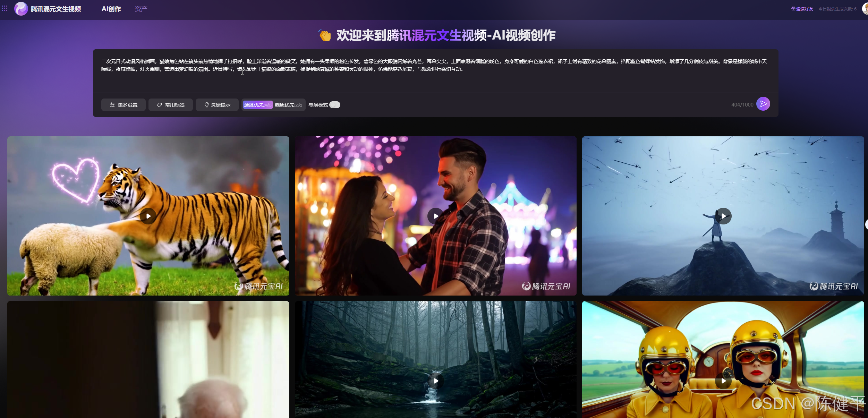Switch to the AI创作 tab
The height and width of the screenshot is (418, 868).
coord(111,9)
